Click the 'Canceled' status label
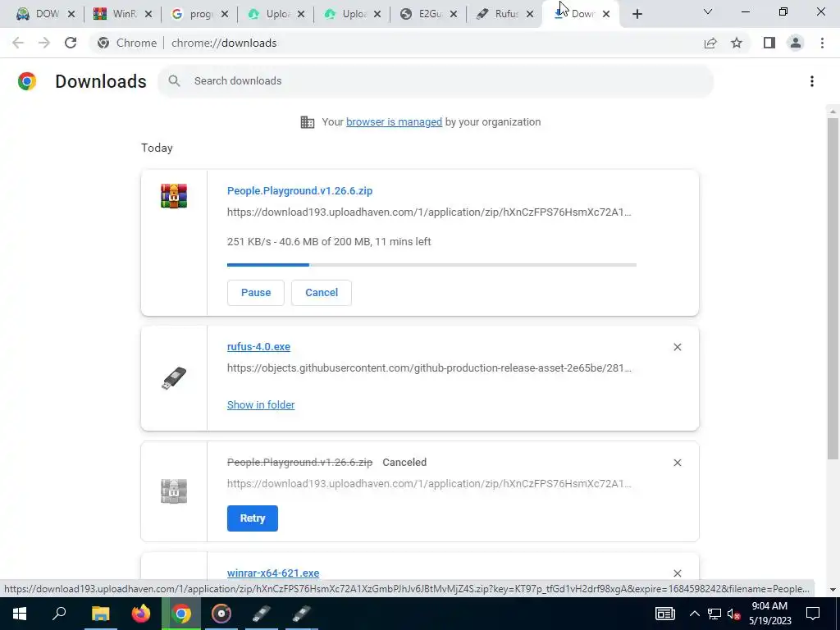Screen dimensions: 840x630 (404, 463)
